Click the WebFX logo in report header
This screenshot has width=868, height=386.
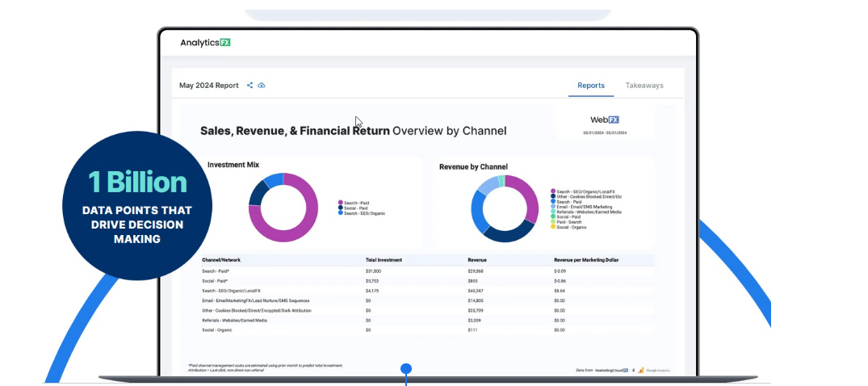coord(605,120)
